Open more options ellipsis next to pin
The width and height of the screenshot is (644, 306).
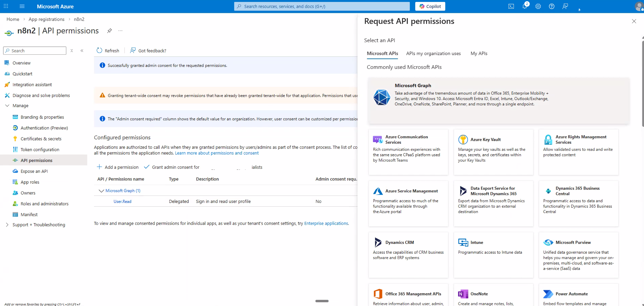coord(120,31)
